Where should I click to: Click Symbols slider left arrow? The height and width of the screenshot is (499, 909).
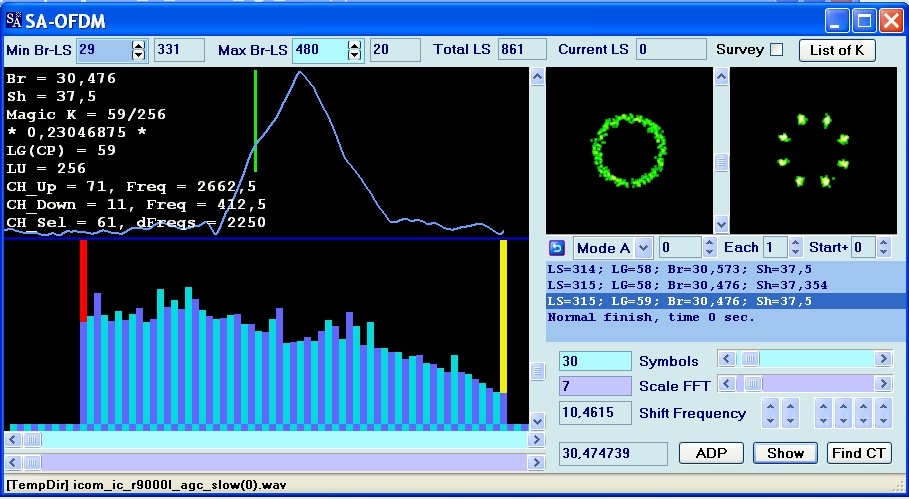tap(727, 359)
